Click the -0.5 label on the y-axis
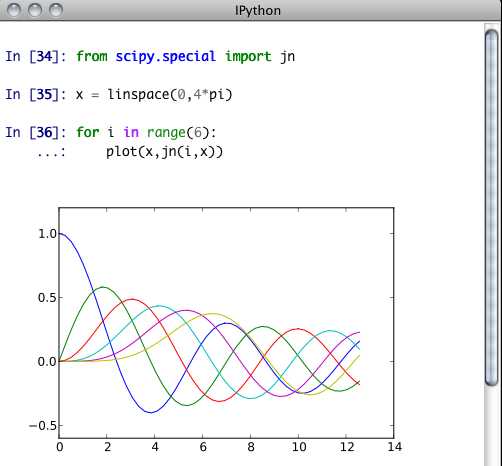This screenshot has height=466, width=502. (43, 426)
